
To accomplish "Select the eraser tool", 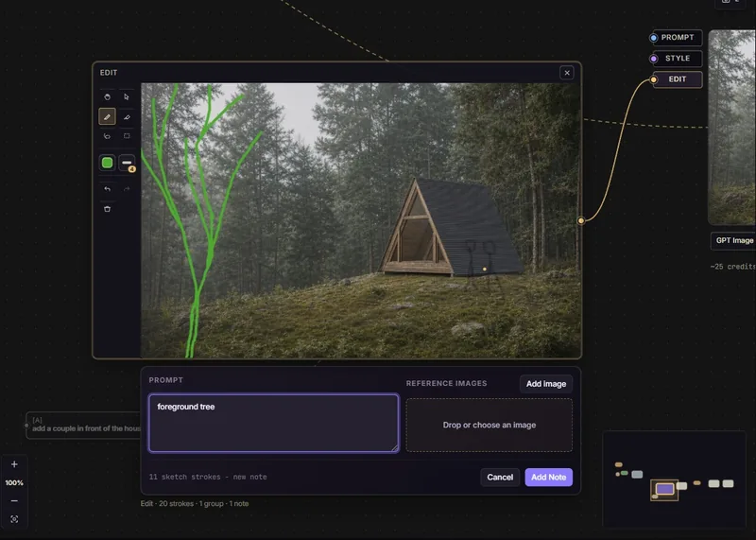I will 127,116.
